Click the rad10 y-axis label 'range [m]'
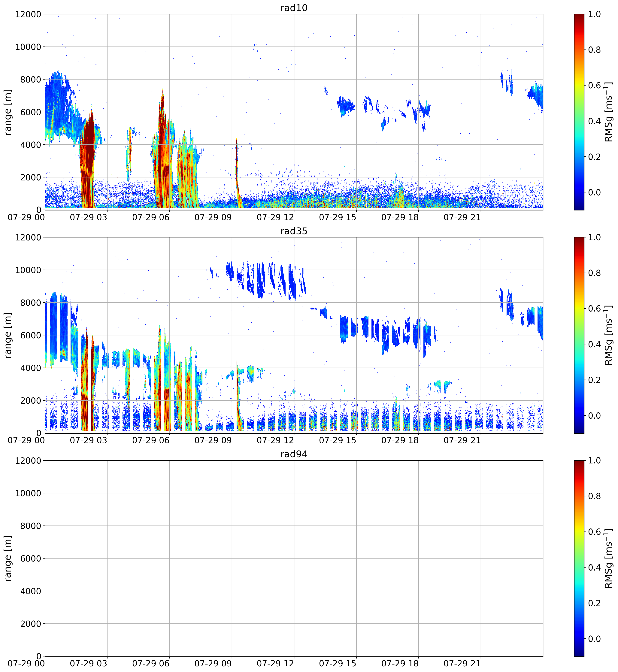 (x=8, y=112)
